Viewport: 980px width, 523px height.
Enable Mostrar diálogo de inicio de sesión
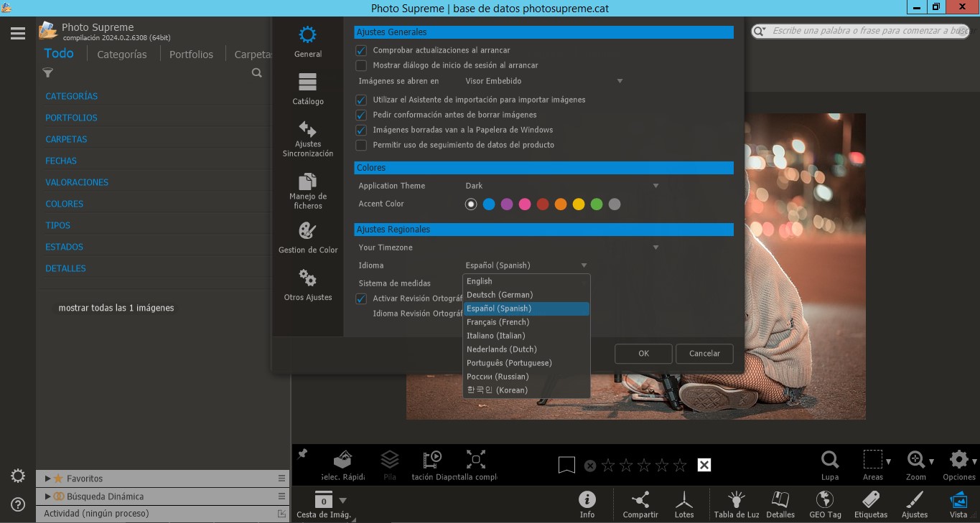(x=361, y=65)
